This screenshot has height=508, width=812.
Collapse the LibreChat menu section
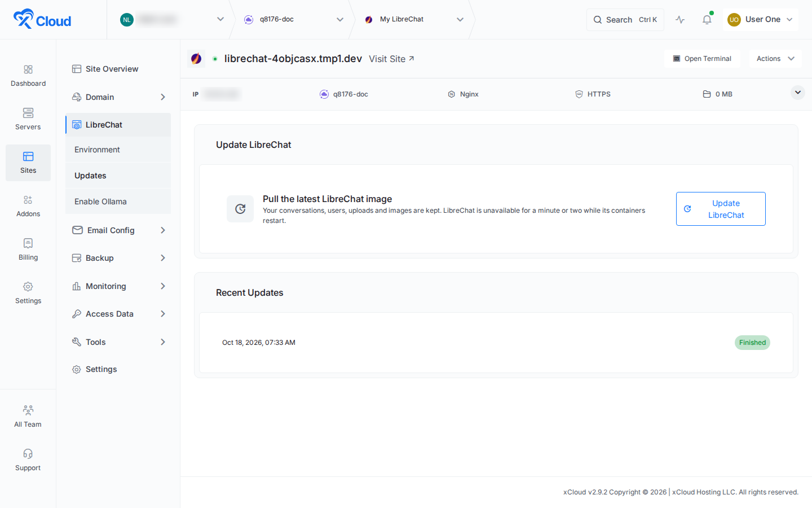coord(118,125)
